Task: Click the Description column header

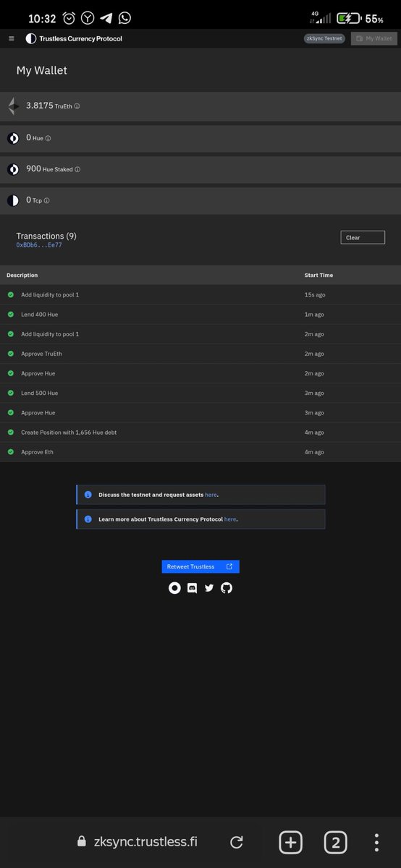Action: (22, 275)
